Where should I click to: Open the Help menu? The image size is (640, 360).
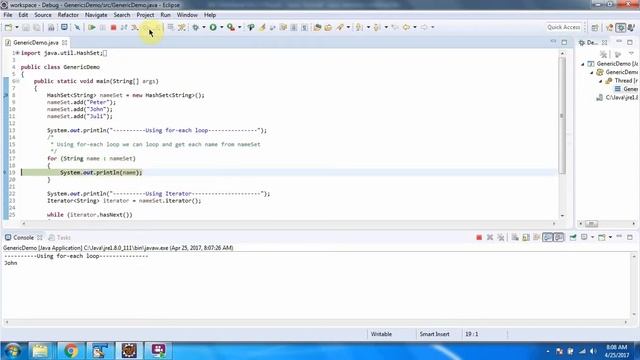210,15
